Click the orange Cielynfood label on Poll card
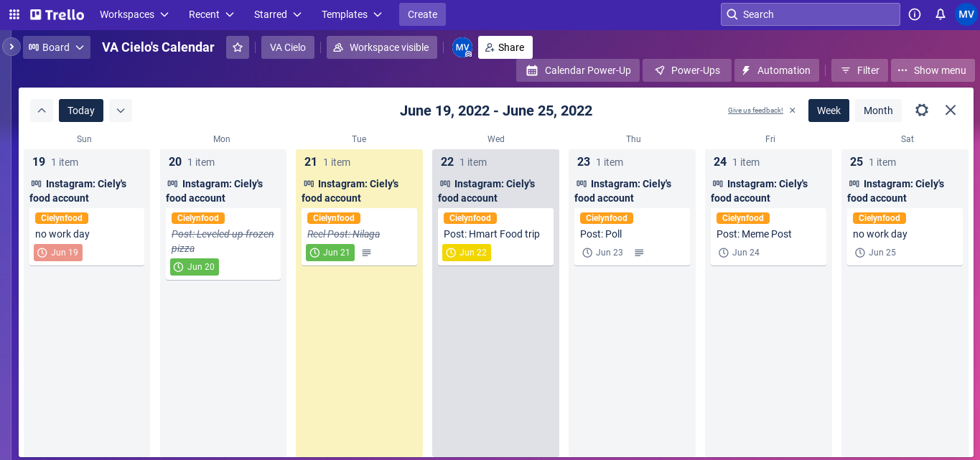This screenshot has height=460, width=980. tap(607, 218)
